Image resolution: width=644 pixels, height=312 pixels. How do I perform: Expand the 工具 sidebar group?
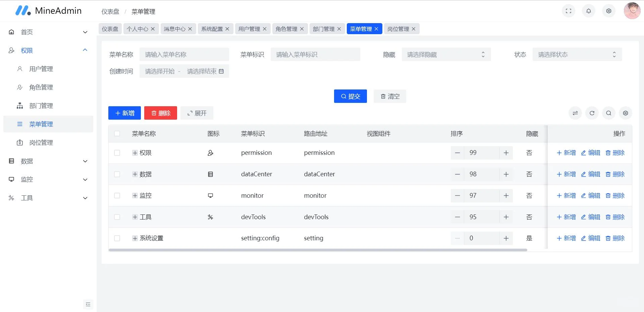(x=48, y=198)
